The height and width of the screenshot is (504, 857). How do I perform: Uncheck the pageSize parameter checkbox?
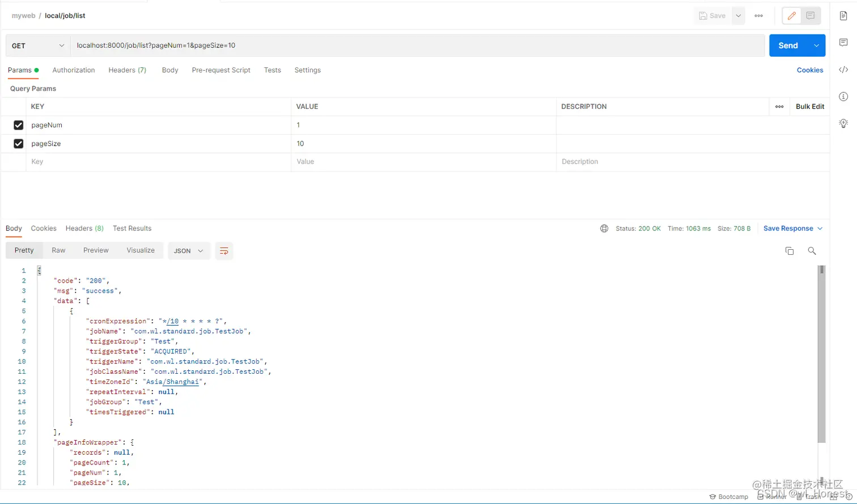click(x=19, y=144)
